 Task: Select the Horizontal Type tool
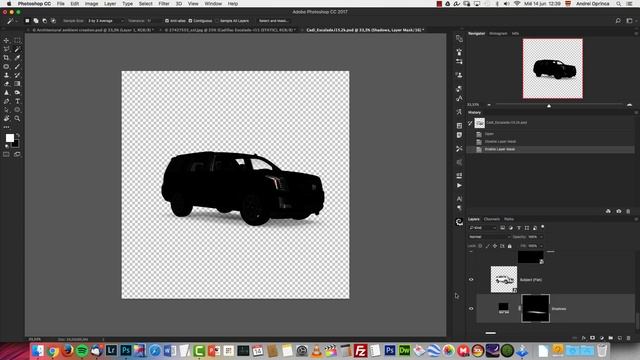pos(17,101)
